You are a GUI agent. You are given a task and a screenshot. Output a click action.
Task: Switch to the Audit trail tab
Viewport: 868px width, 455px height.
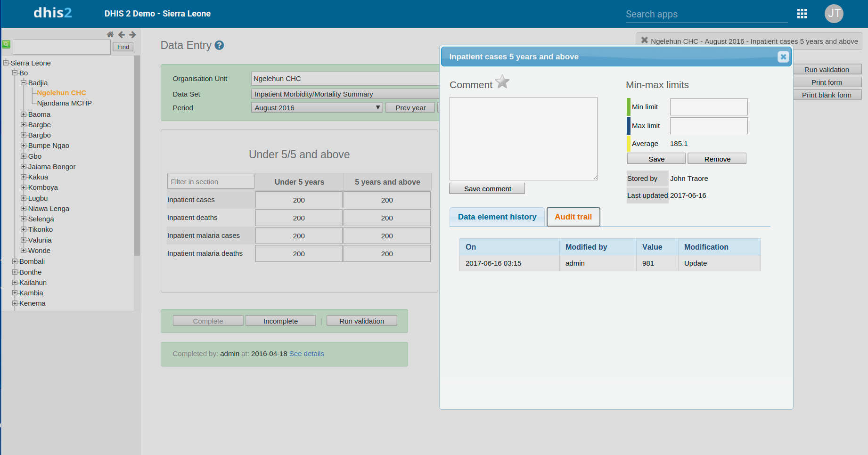[573, 217]
